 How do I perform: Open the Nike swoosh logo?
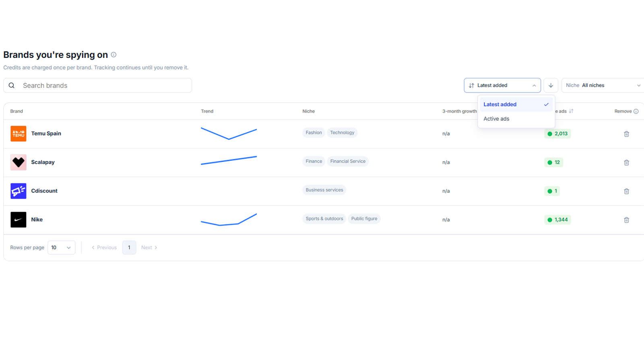(x=19, y=220)
